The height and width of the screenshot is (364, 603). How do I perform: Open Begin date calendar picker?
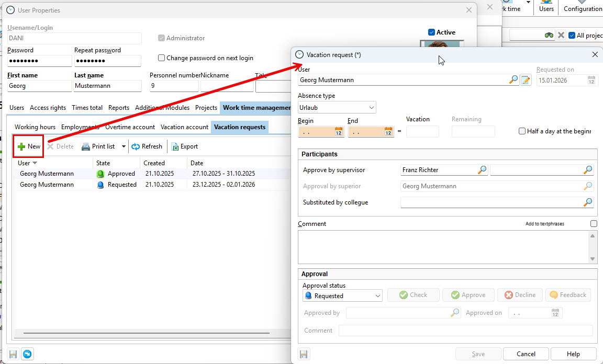pyautogui.click(x=338, y=132)
